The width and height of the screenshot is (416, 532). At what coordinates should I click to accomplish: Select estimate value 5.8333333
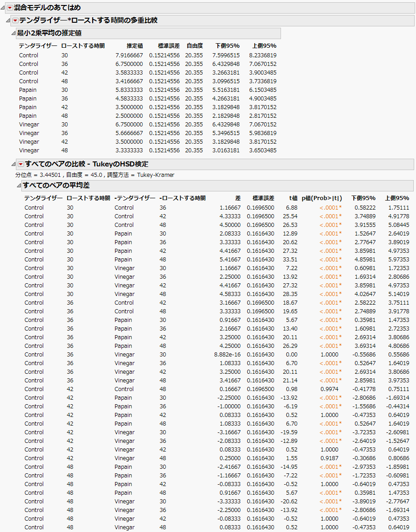[x=129, y=90]
